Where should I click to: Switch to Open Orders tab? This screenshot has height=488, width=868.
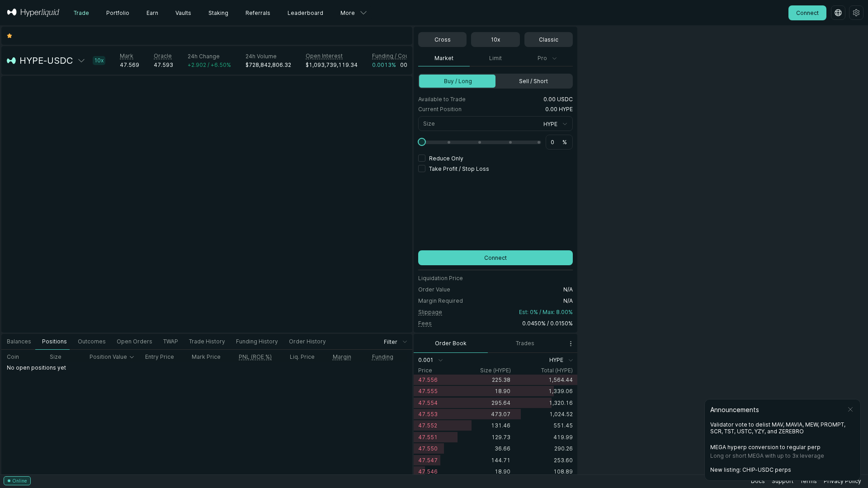(134, 342)
